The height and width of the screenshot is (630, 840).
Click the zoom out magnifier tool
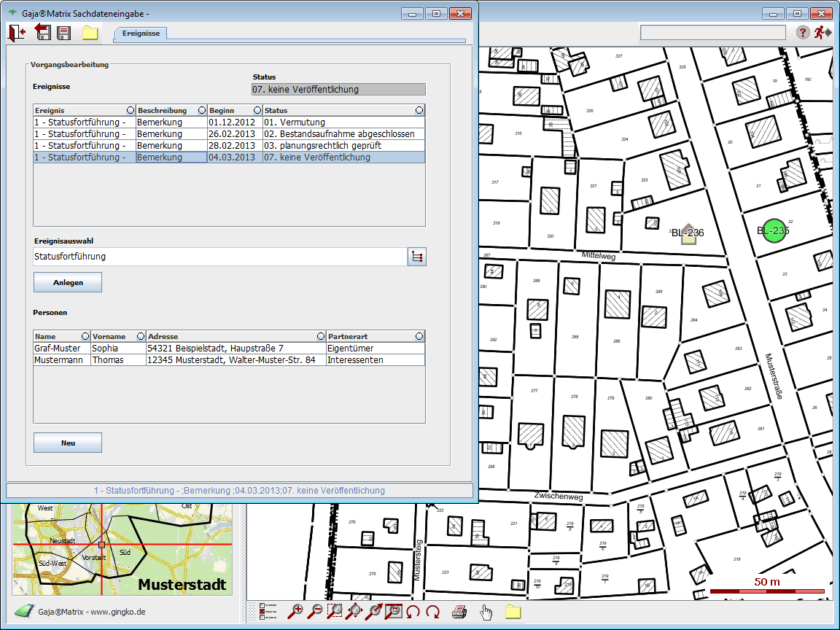point(315,612)
